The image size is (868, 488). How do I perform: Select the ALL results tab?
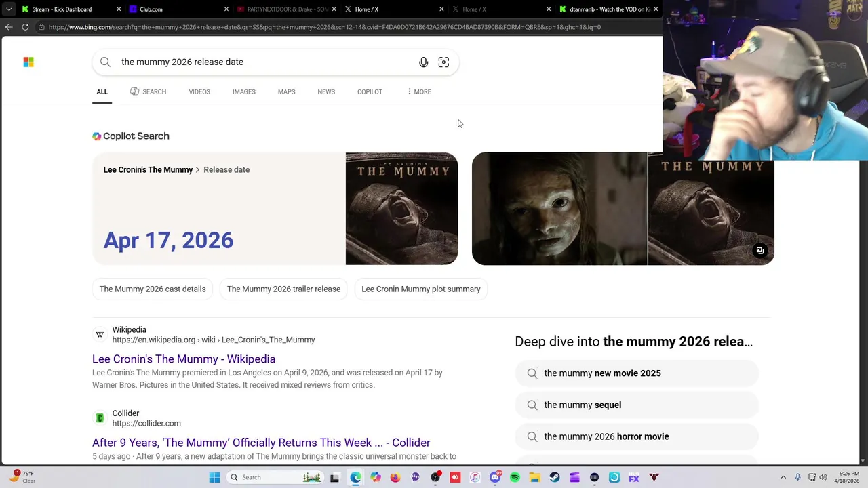coord(102,91)
